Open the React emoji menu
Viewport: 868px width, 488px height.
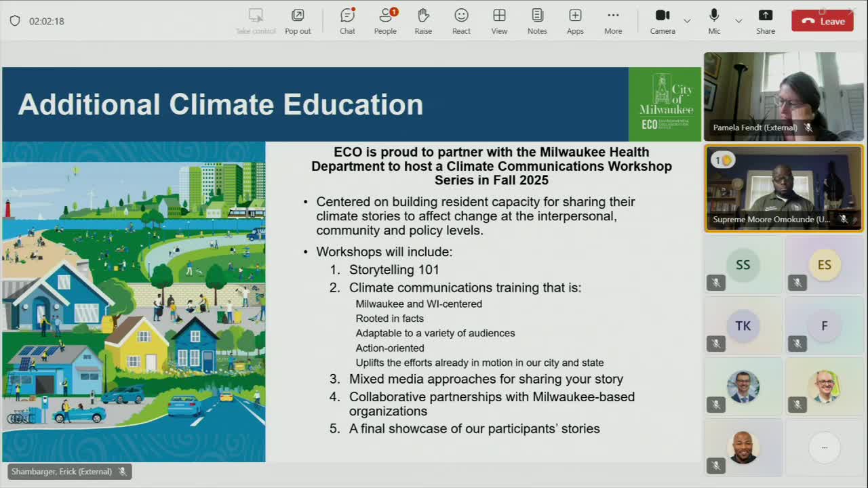click(x=461, y=21)
